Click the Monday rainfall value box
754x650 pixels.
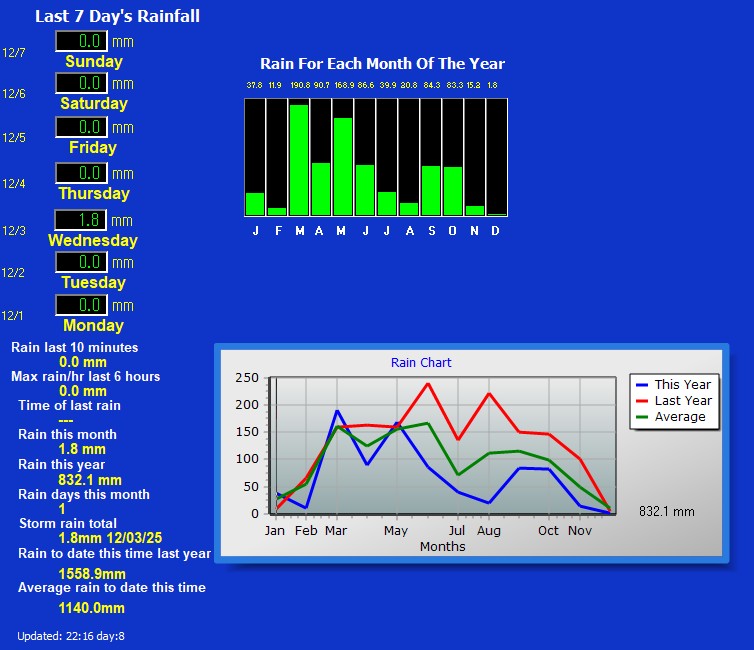click(81, 305)
